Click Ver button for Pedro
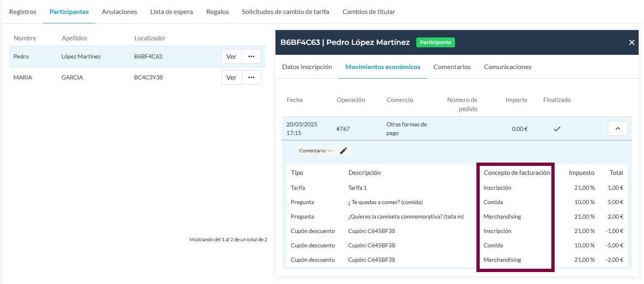644x284 pixels. (x=231, y=56)
